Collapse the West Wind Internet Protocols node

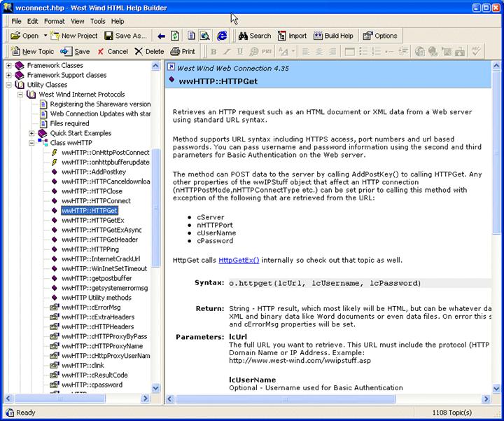point(20,95)
